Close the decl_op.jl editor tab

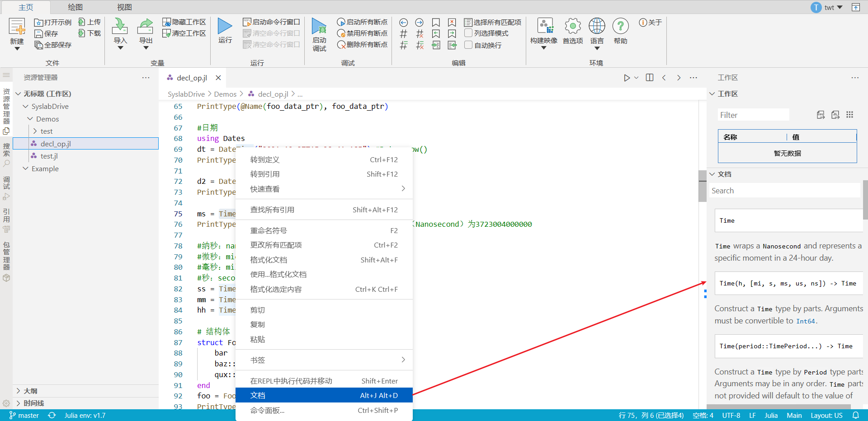click(x=218, y=78)
